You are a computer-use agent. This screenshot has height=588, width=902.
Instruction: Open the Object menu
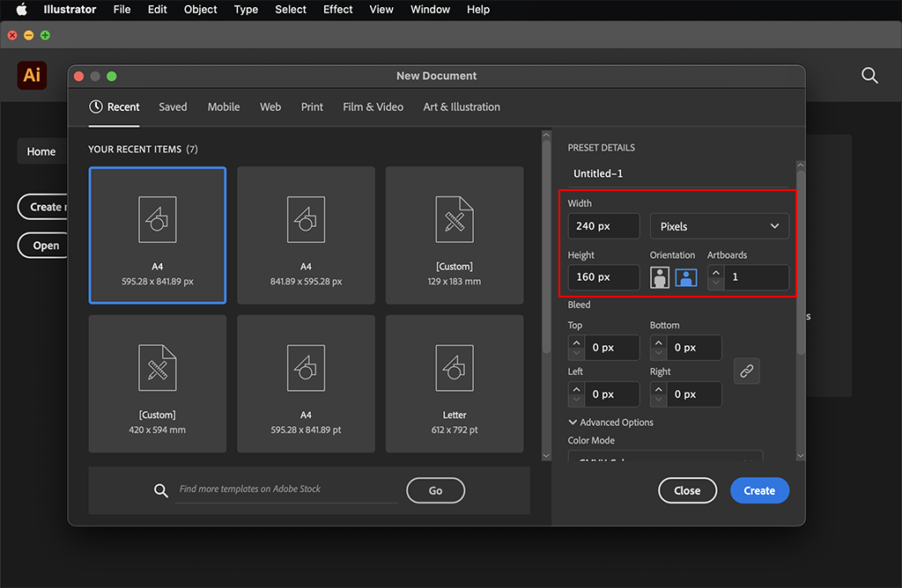200,9
